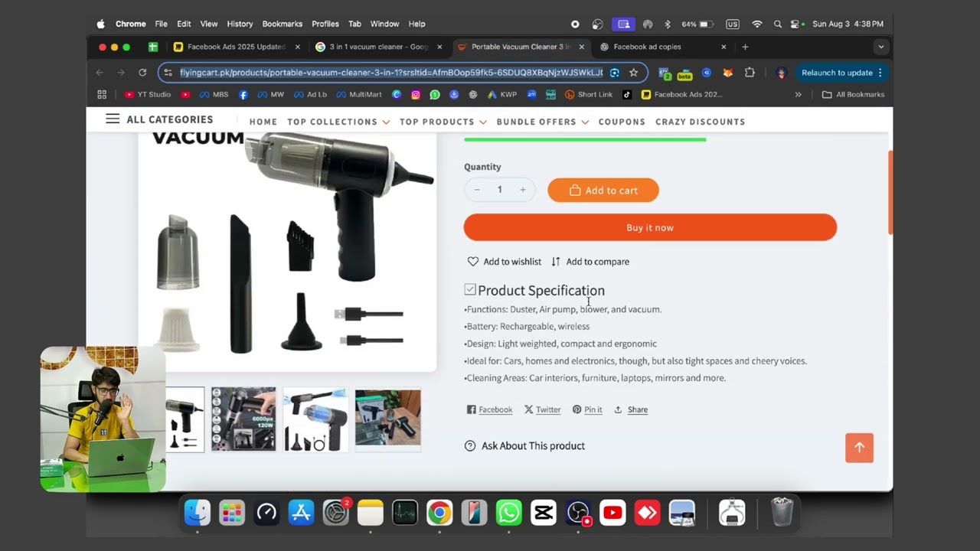Toggle the Product Specification checkbox
This screenshot has width=980, height=551.
tap(470, 289)
